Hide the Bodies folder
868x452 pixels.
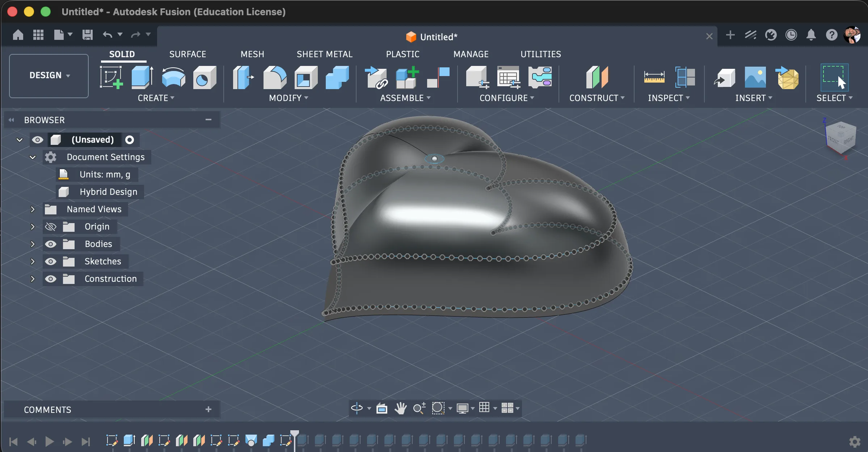(x=50, y=244)
